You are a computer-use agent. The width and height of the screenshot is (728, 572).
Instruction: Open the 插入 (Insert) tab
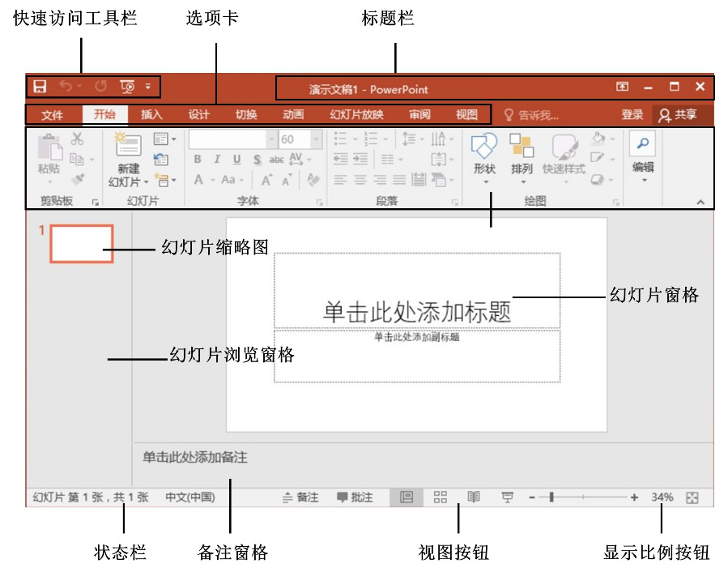[151, 115]
